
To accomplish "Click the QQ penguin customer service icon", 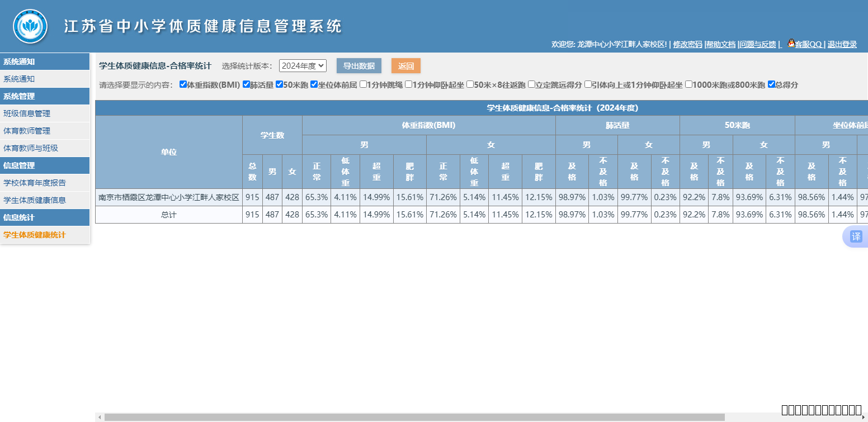I will coord(791,43).
